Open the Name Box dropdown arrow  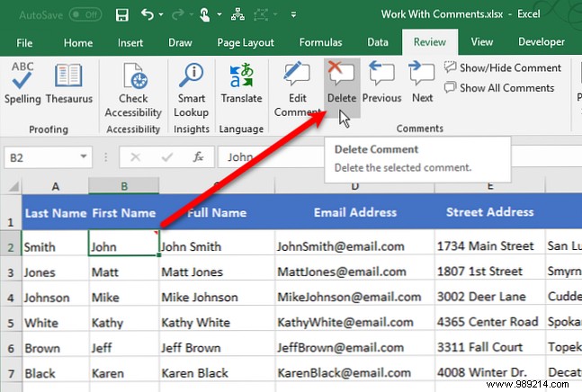point(84,156)
